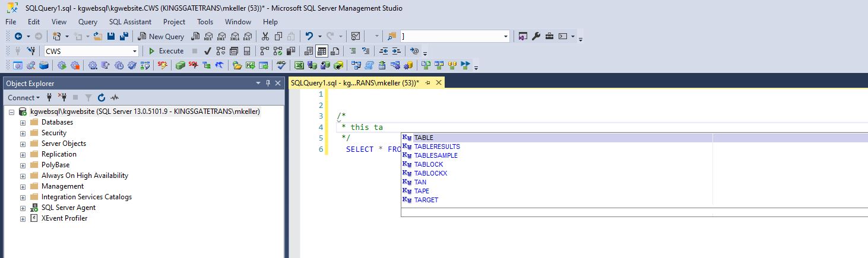Viewport: 868px width, 258px height.
Task: Click the Disconnect icon in Object Explorer
Action: tap(62, 97)
